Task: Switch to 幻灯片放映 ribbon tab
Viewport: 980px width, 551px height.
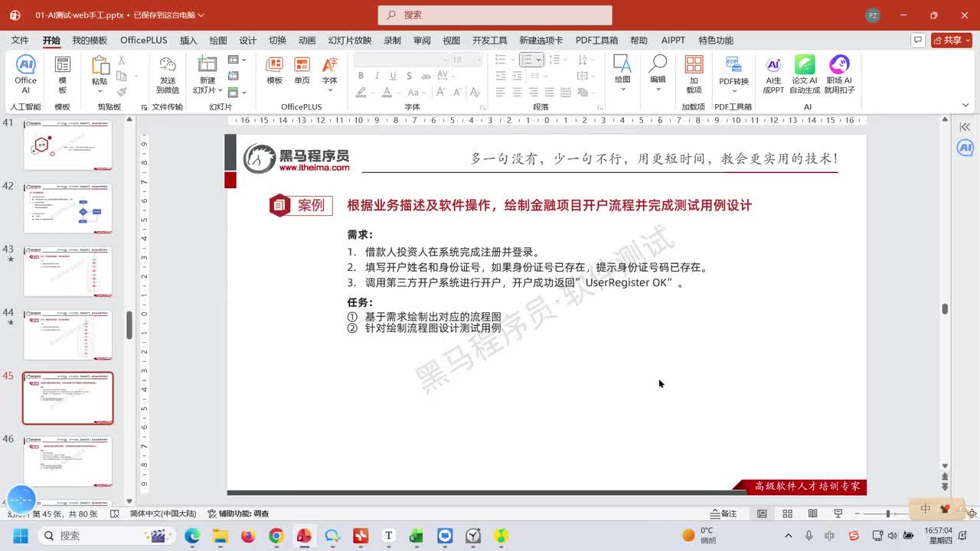Action: tap(350, 41)
